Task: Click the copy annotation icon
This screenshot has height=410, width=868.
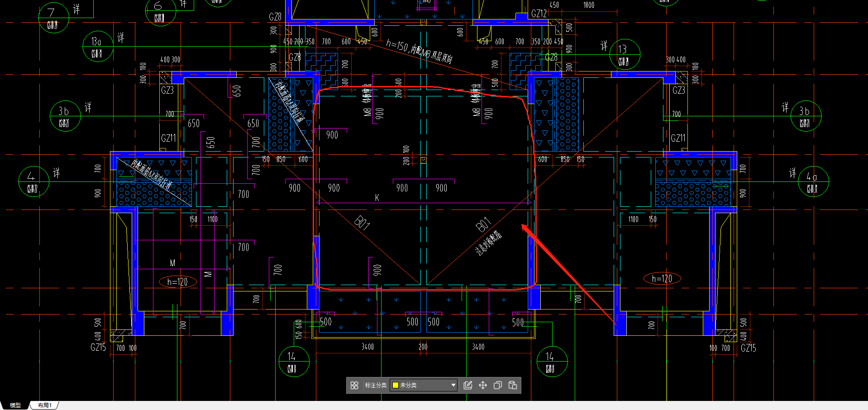Action: point(498,385)
